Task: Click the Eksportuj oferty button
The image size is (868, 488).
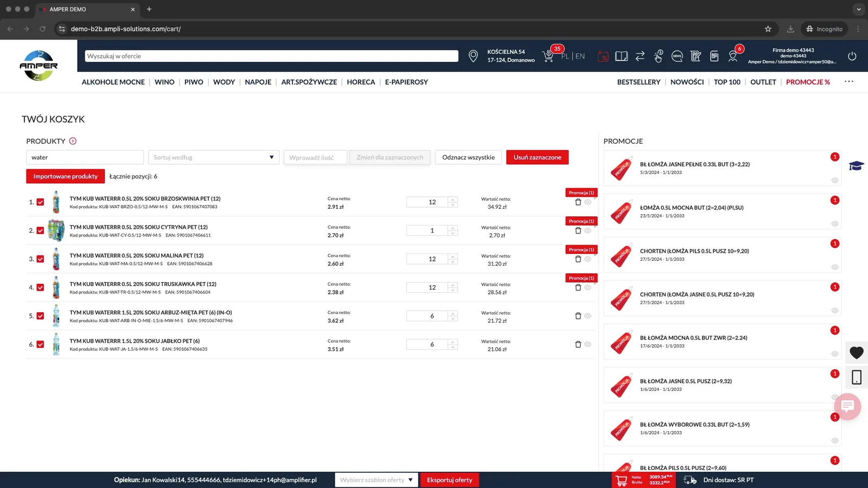Action: pos(449,480)
